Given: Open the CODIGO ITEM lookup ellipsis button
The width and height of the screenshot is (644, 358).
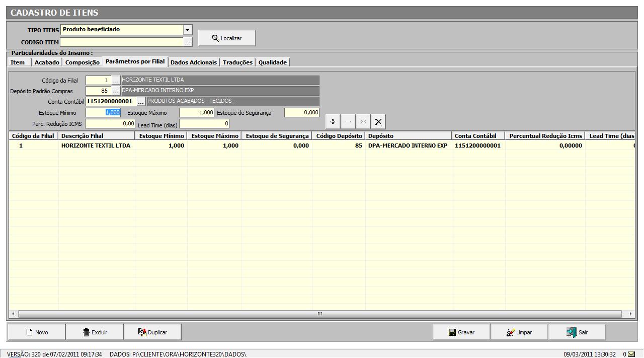Looking at the screenshot, I should (188, 43).
